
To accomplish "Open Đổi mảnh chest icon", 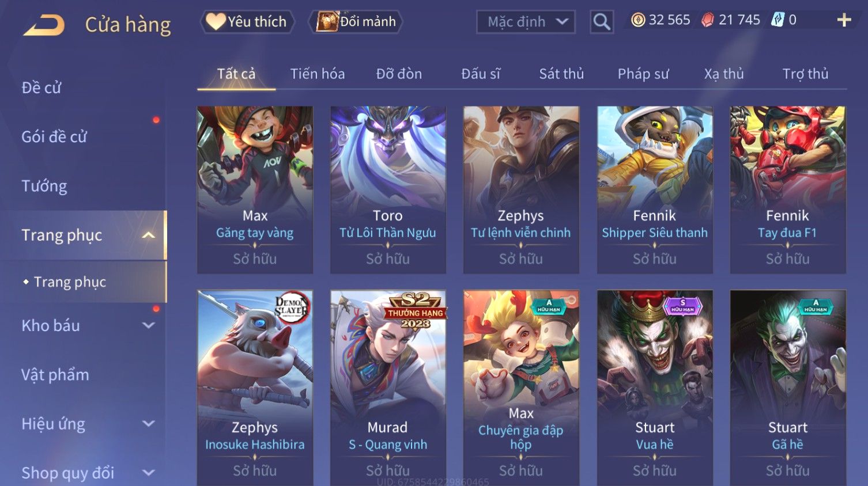I will (x=327, y=21).
